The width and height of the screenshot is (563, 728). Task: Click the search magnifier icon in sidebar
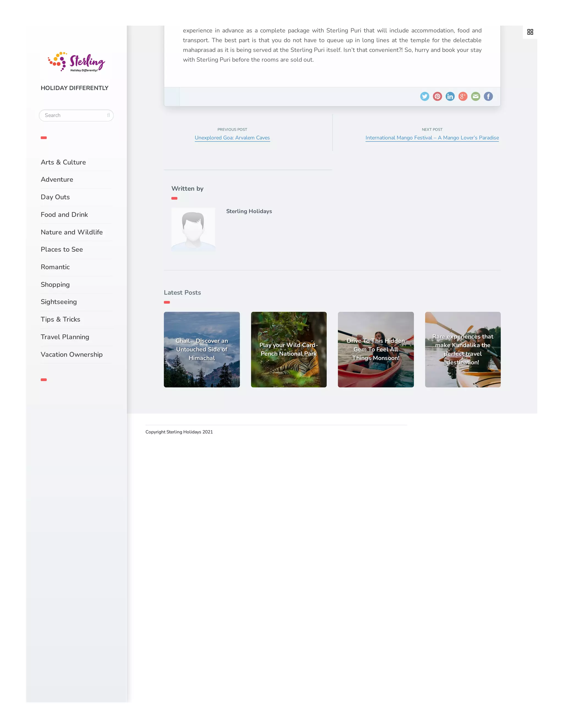tap(108, 115)
